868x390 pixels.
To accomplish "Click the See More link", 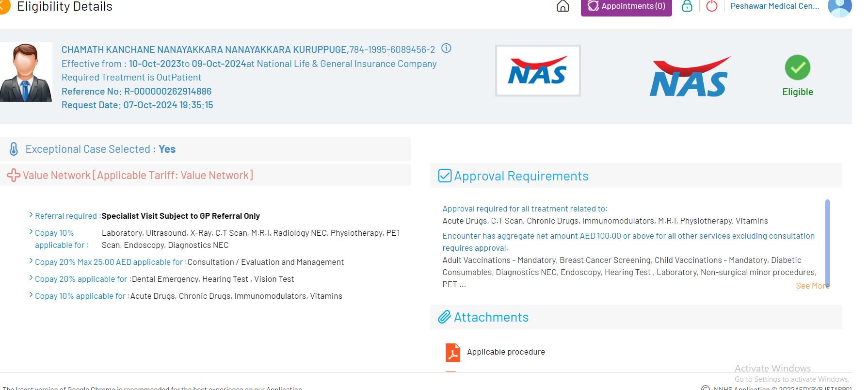I will pos(812,286).
